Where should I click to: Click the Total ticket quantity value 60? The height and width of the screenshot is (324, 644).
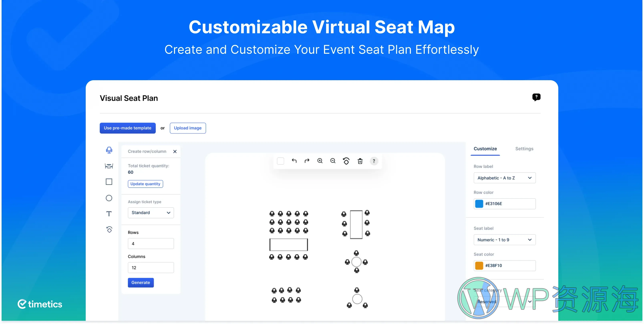(x=131, y=172)
